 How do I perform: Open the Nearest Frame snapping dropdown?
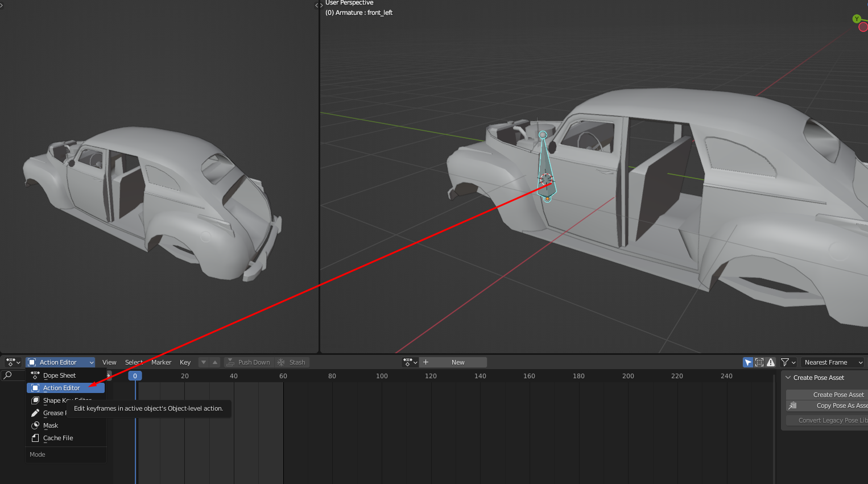tap(833, 362)
